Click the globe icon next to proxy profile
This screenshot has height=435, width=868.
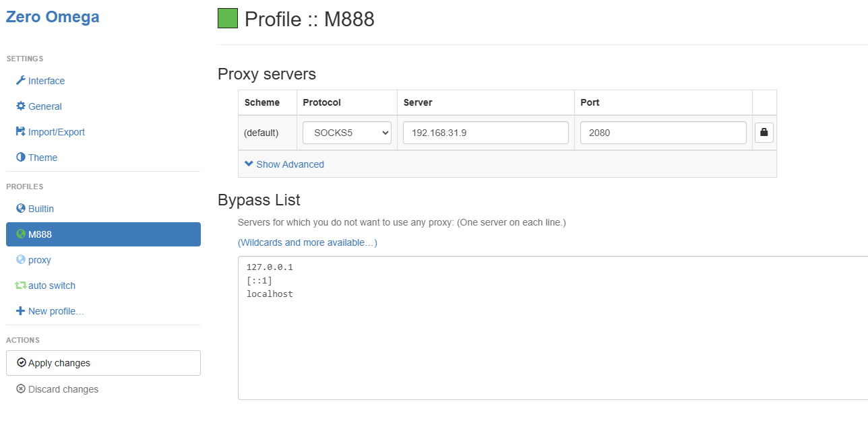click(20, 260)
